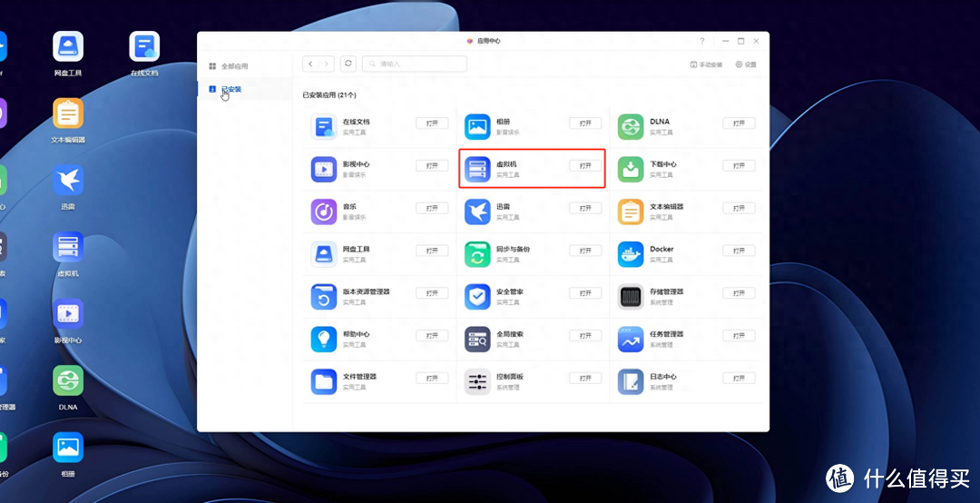Open DLNA desktop shortcut

68,388
